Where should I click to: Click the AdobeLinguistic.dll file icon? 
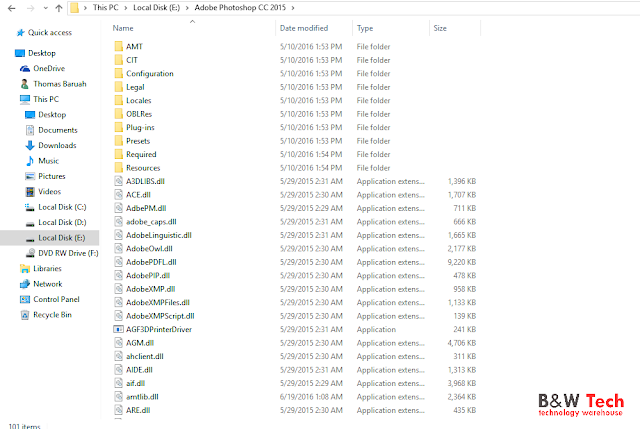pos(118,235)
